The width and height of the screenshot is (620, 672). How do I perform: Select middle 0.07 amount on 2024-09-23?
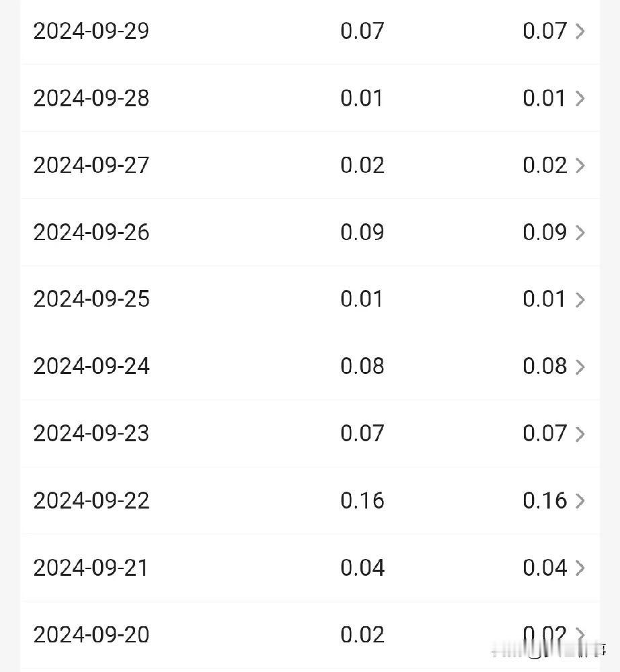(x=362, y=433)
